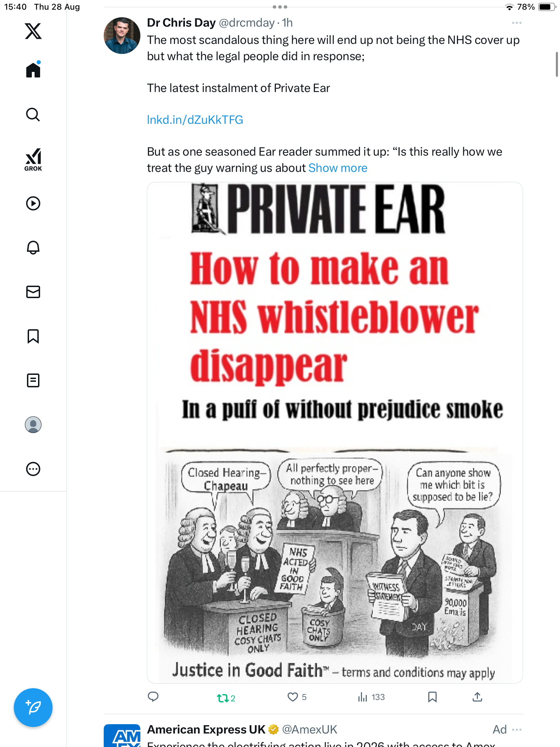View Notifications bell
This screenshot has width=560, height=747.
tap(33, 248)
